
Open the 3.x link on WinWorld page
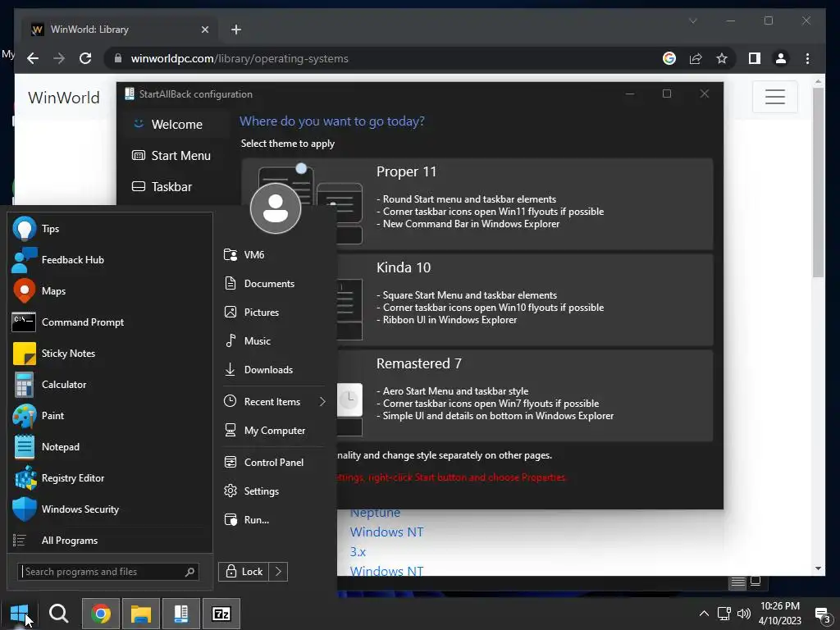tap(358, 552)
